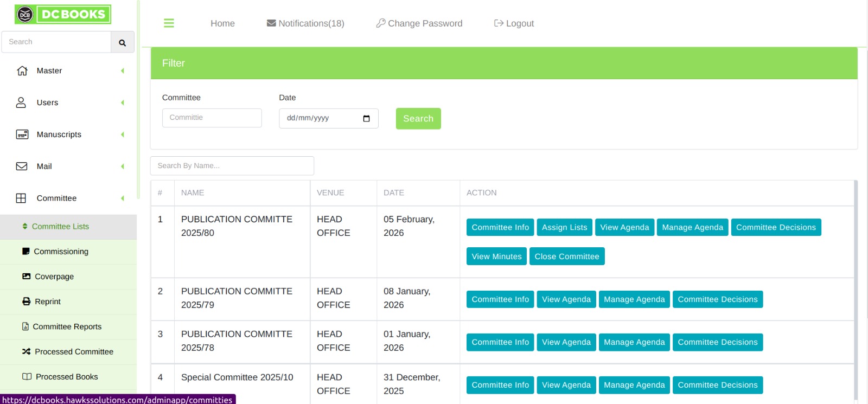Open the date picker calendar icon
Viewport: 868px width, 404px height.
pyautogui.click(x=366, y=119)
